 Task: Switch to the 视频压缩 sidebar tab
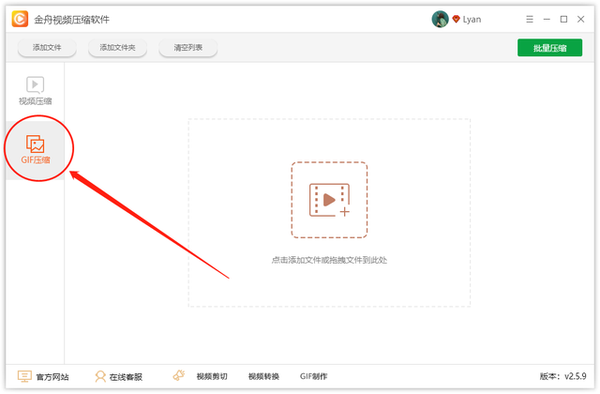click(35, 91)
